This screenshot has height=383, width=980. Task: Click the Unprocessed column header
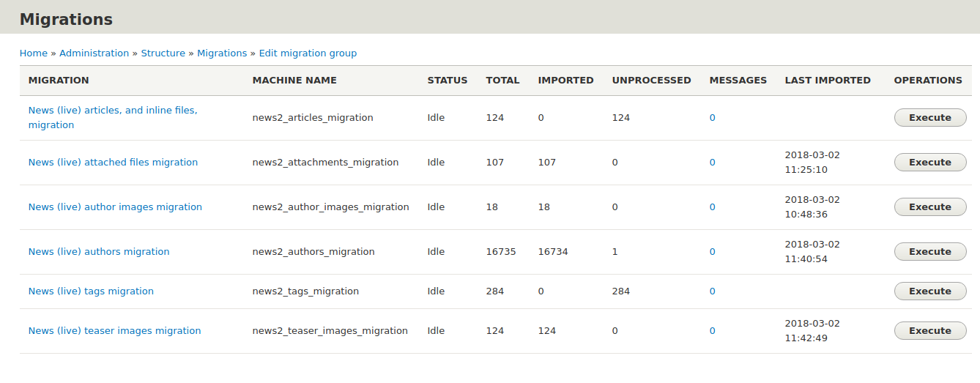[651, 81]
